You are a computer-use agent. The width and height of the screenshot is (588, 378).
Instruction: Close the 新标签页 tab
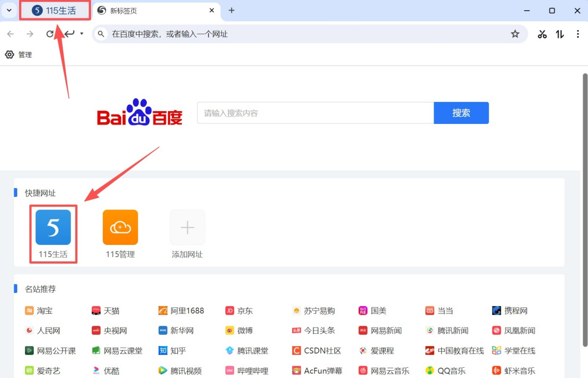pos(212,10)
